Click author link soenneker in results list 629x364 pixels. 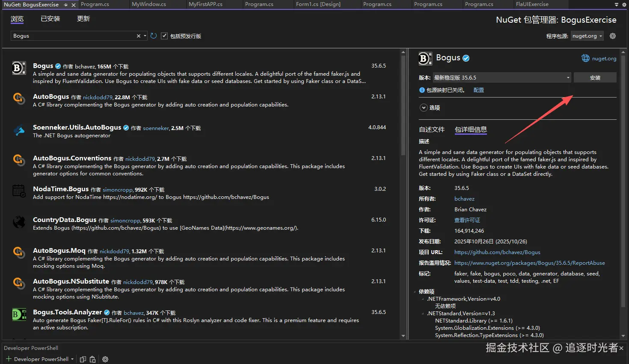click(156, 128)
